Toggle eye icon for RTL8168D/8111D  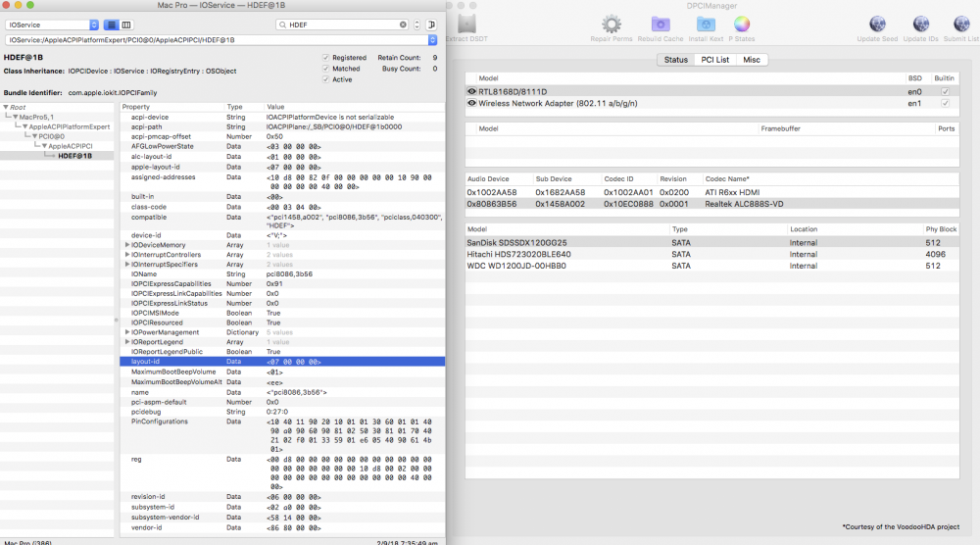tap(472, 91)
